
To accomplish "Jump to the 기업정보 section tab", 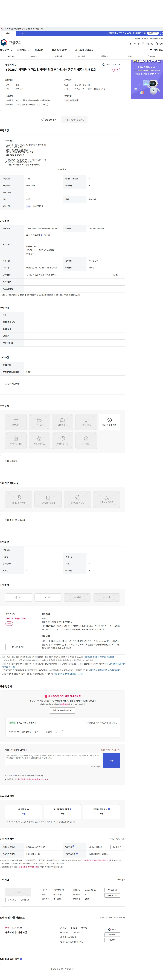I will (x=128, y=56).
